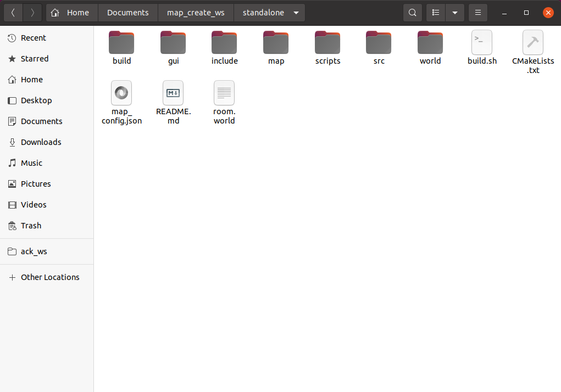
Task: Select the world folder icon
Action: (430, 42)
